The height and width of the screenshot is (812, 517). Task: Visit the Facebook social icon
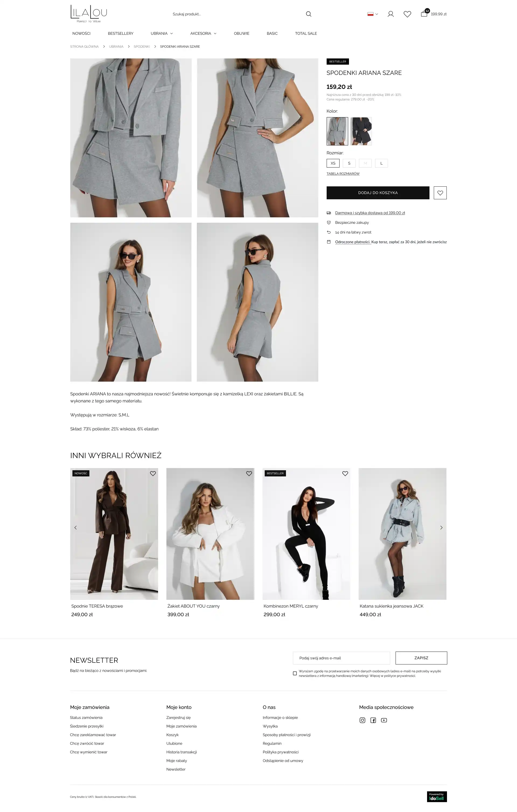(x=373, y=720)
